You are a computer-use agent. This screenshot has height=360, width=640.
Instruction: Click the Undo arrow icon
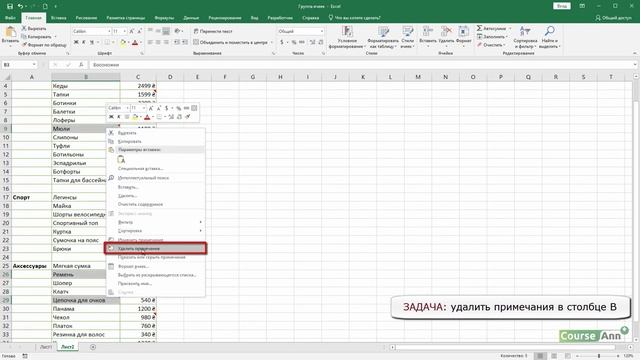click(20, 6)
